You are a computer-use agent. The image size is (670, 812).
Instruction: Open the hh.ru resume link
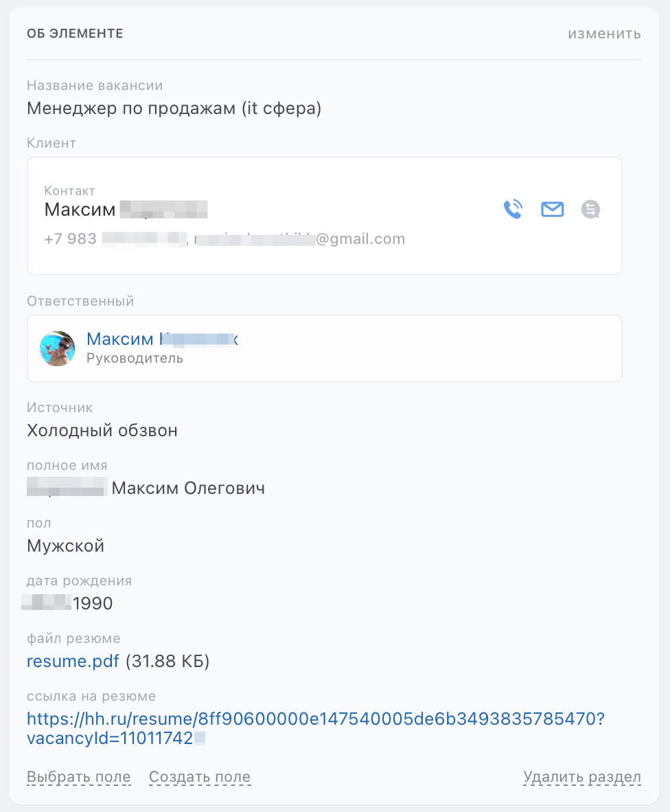(x=316, y=728)
